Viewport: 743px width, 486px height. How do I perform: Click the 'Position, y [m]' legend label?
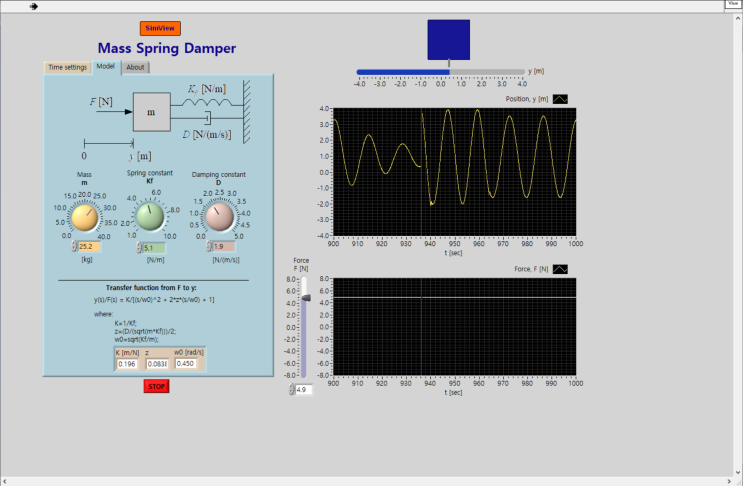point(526,99)
